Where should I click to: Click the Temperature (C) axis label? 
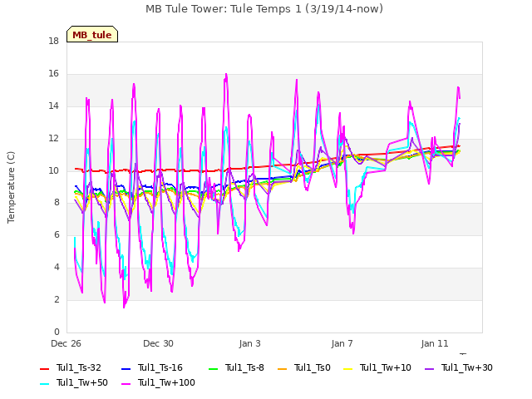[11, 187]
